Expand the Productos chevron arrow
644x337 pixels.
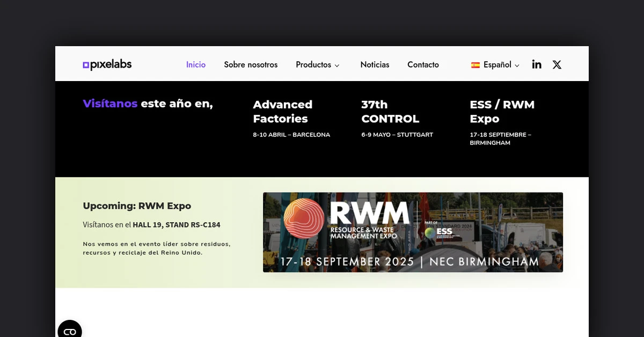click(x=337, y=65)
